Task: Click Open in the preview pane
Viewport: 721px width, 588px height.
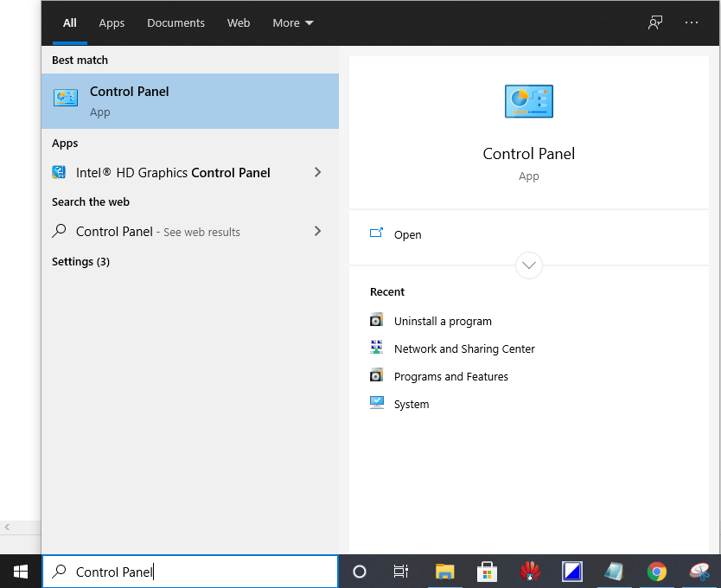Action: (407, 234)
